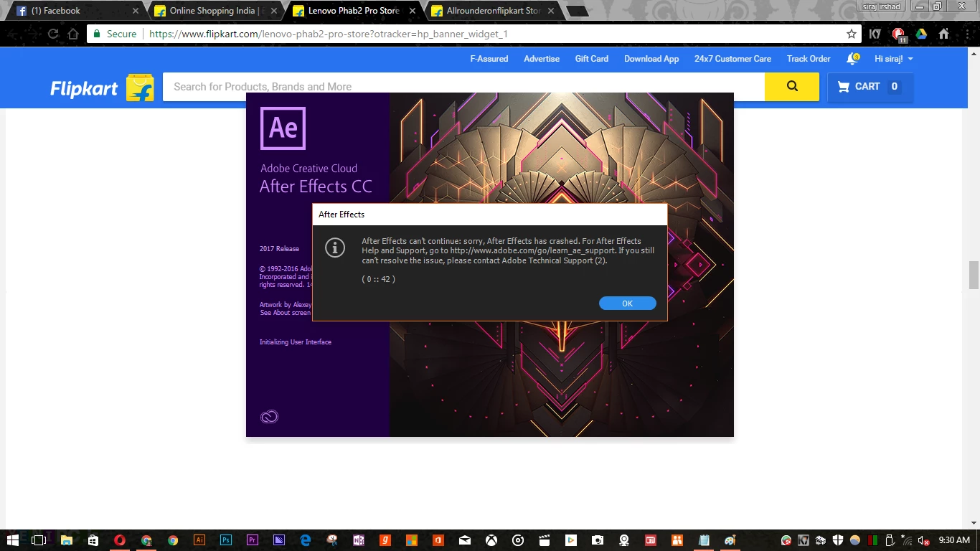Click the page vertical scrollbar thumb
980x551 pixels.
[974, 275]
